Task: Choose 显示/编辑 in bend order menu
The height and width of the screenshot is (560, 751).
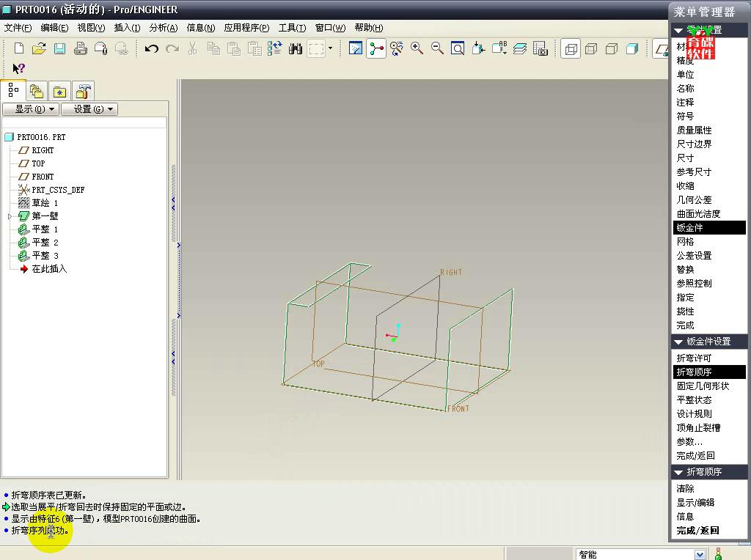Action: [x=695, y=503]
